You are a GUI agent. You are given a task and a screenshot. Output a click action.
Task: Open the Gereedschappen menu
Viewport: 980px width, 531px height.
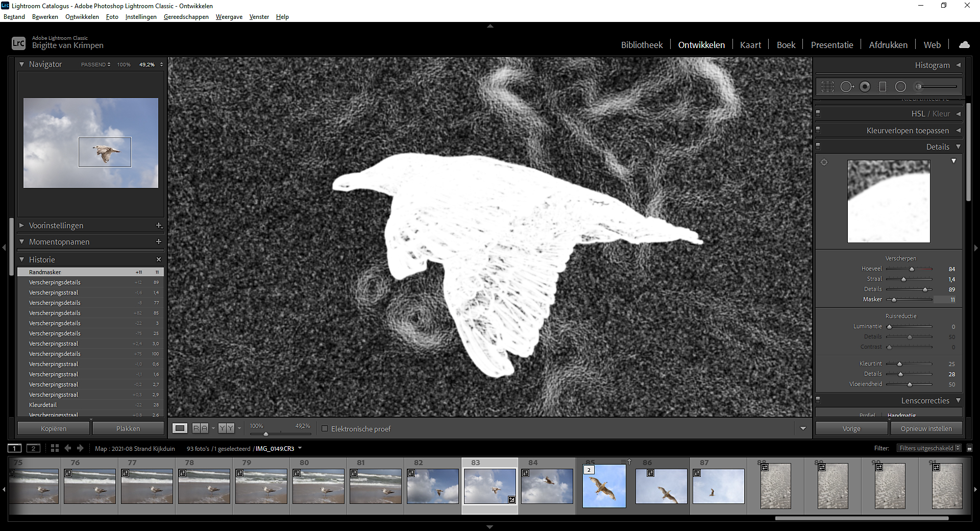point(186,17)
